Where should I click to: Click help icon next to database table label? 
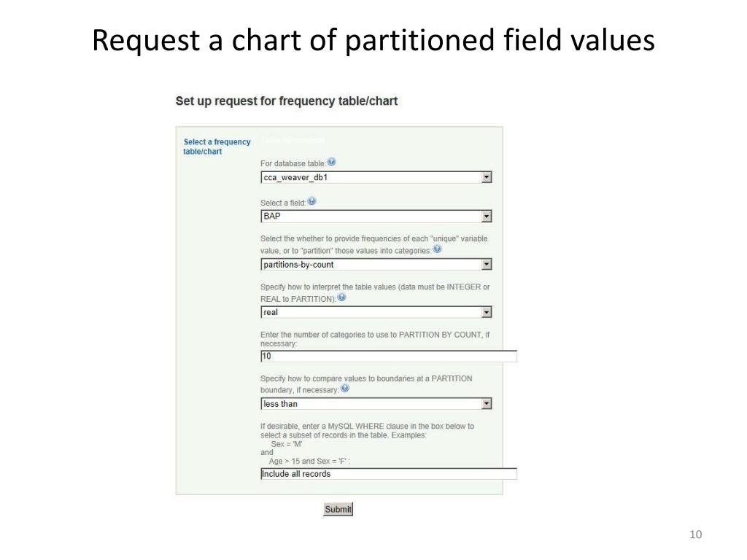pyautogui.click(x=332, y=162)
